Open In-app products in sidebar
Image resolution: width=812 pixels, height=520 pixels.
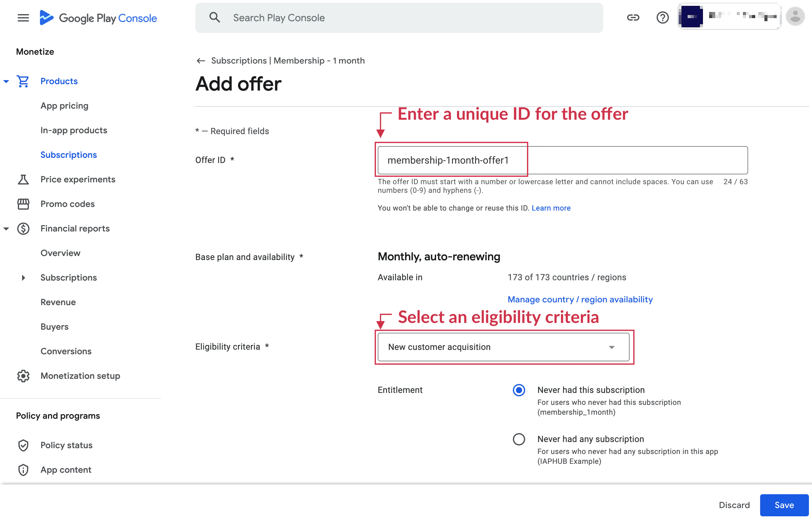coord(74,130)
